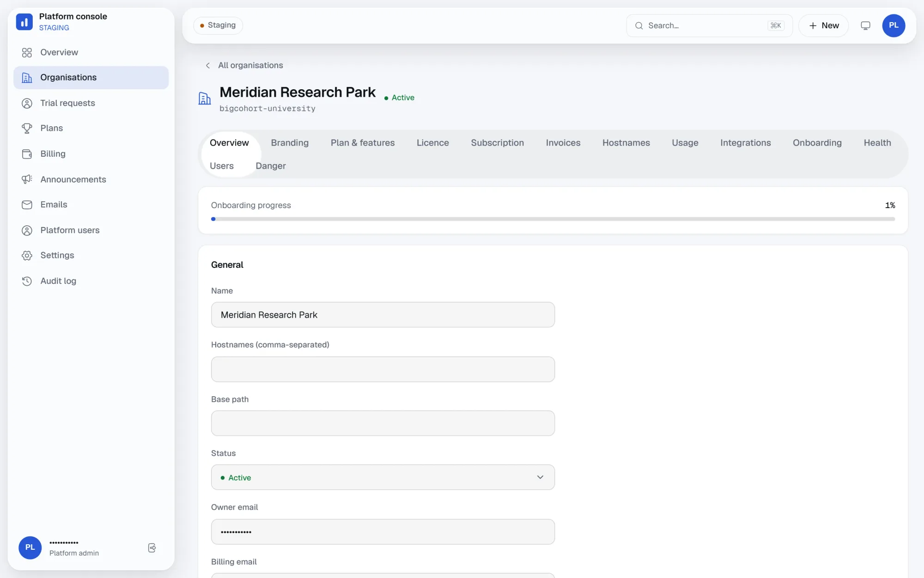Open the Subscription tab
The height and width of the screenshot is (578, 924).
497,143
